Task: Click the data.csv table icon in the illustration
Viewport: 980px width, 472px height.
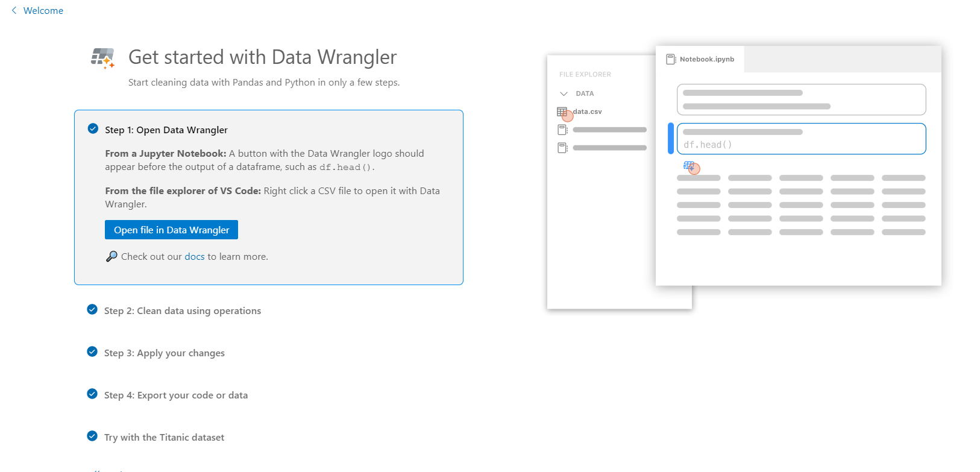Action: (562, 112)
